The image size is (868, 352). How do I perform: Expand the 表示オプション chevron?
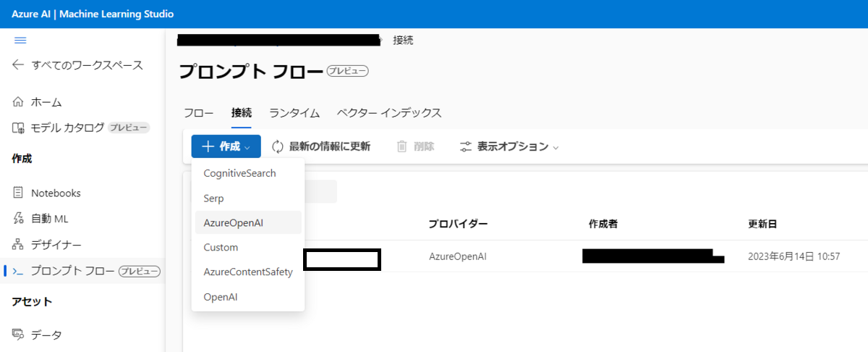point(556,147)
